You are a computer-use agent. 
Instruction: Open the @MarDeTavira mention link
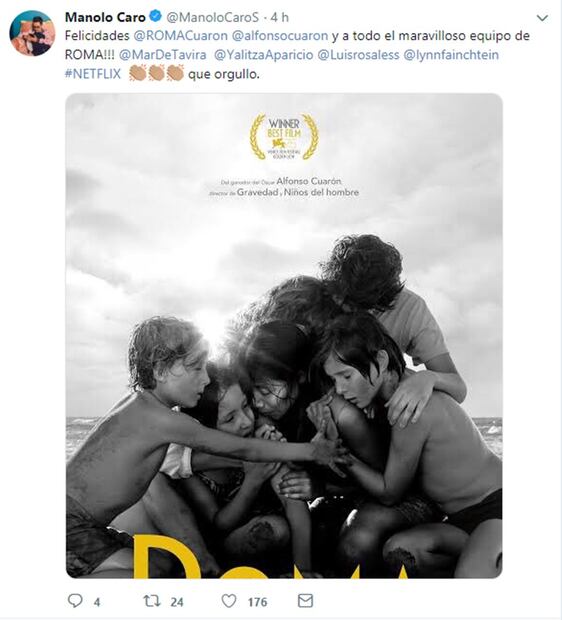point(163,55)
